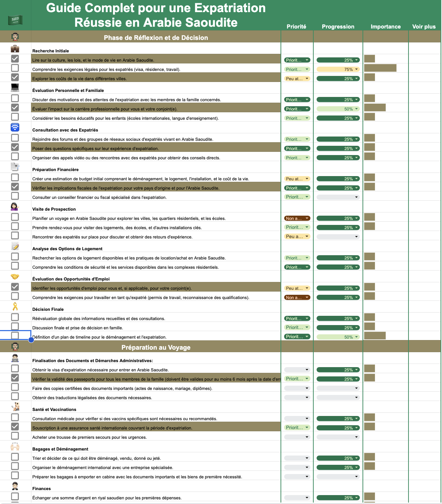Open 'Peu a…' priority dropdown for 'Rencontrer des expatriés' row
This screenshot has width=442, height=504.
297,236
